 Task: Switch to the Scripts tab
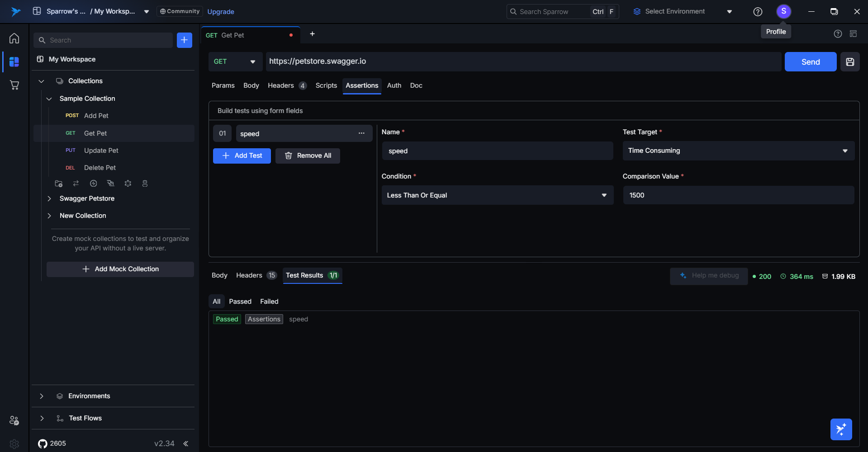(326, 85)
